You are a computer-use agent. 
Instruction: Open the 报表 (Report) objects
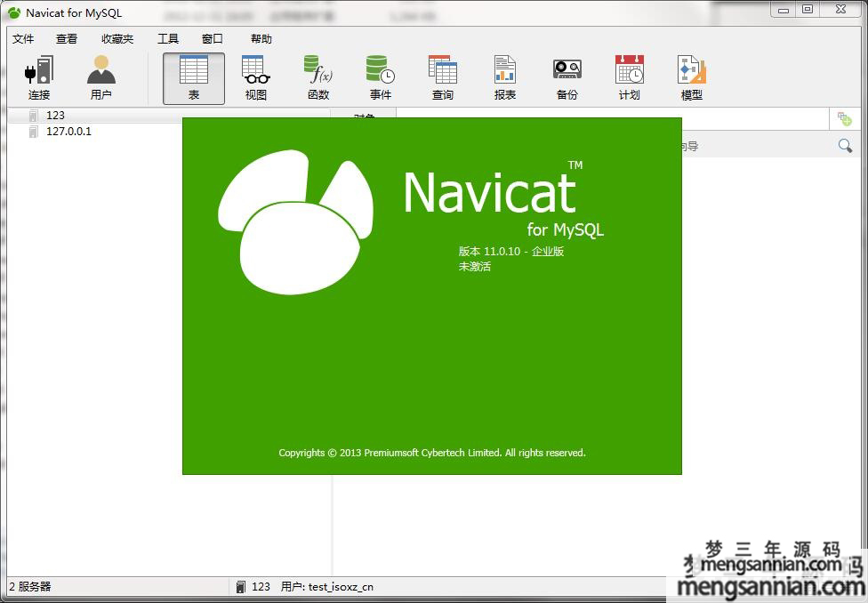505,78
